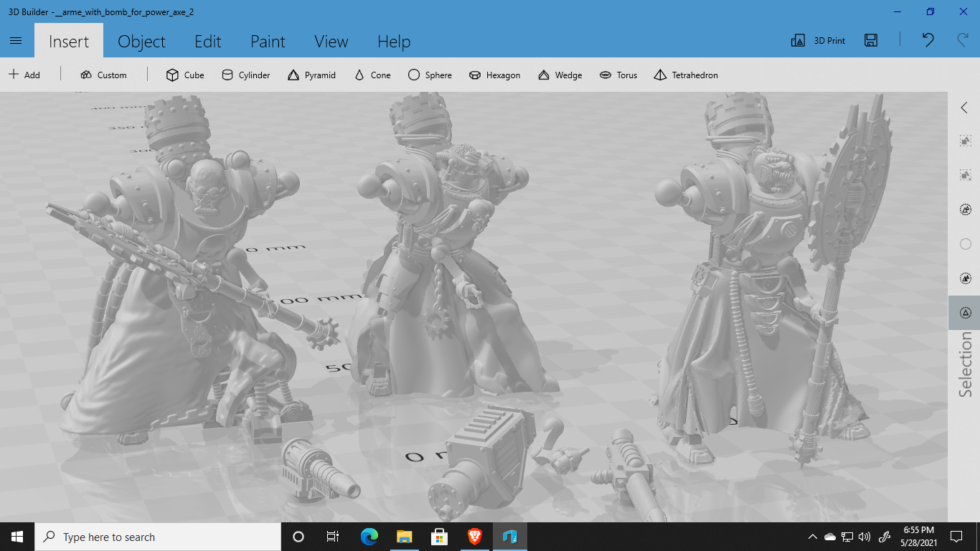The width and height of the screenshot is (980, 551).
Task: Open Task View on the taskbar
Action: point(333,537)
